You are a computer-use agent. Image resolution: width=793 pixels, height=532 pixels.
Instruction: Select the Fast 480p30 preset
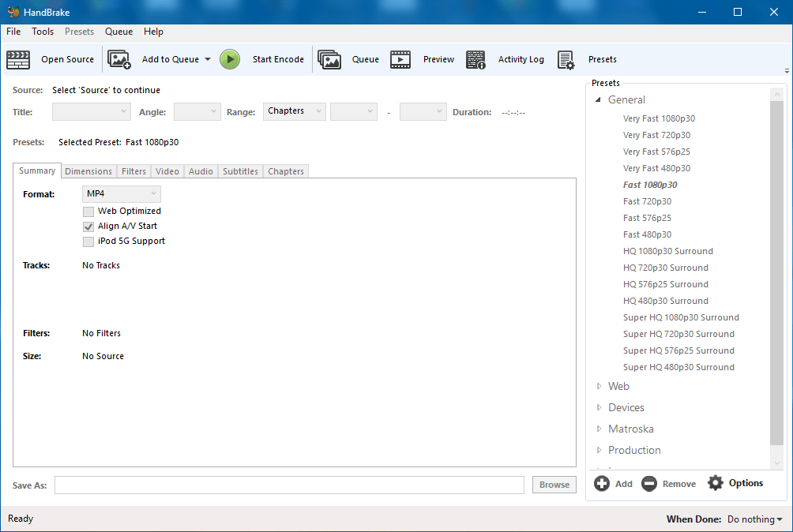(x=648, y=234)
